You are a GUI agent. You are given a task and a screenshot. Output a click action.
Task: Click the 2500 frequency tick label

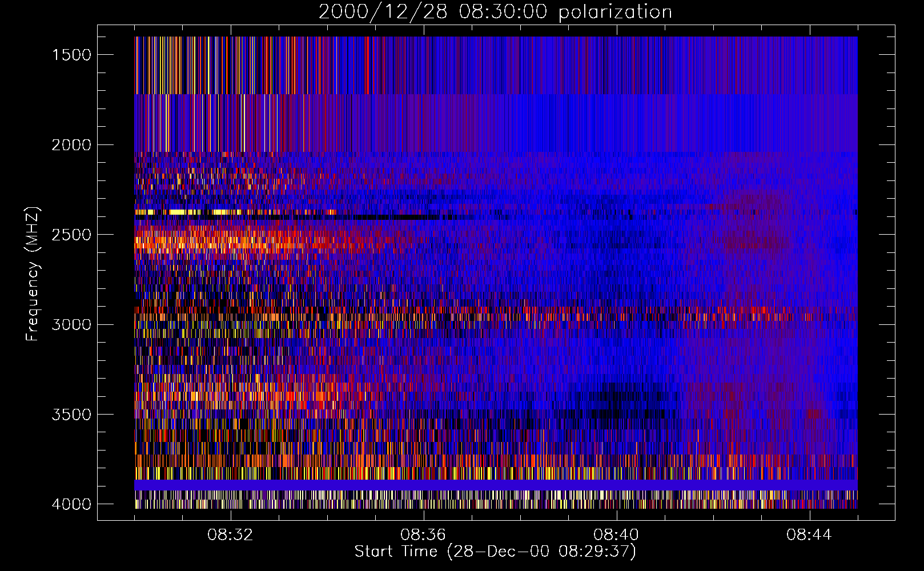tap(71, 235)
